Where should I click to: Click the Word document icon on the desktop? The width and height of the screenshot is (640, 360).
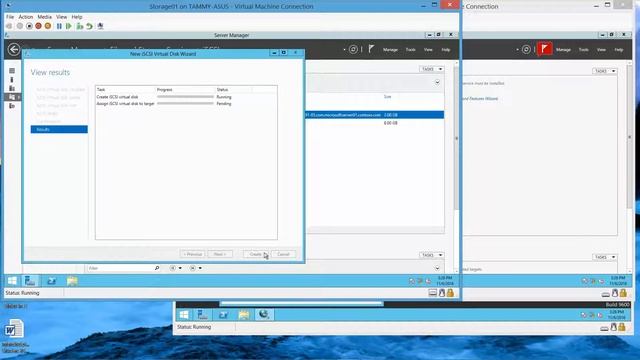click(x=14, y=329)
